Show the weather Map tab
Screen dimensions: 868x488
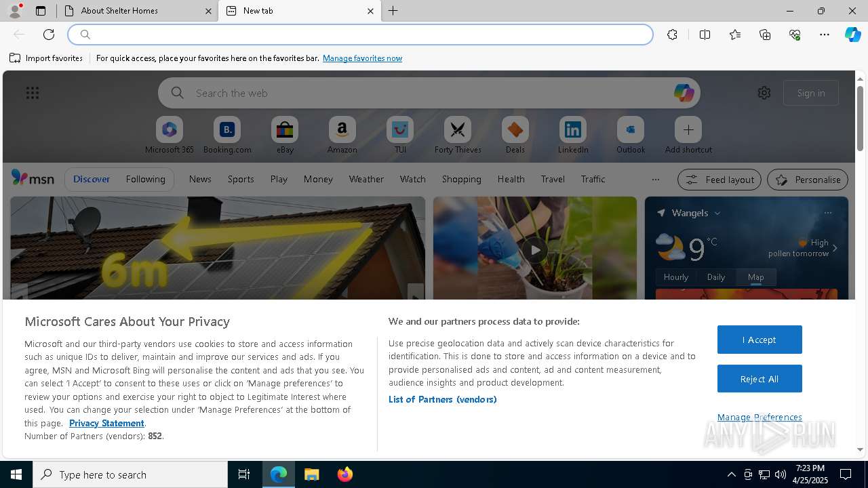(755, 277)
